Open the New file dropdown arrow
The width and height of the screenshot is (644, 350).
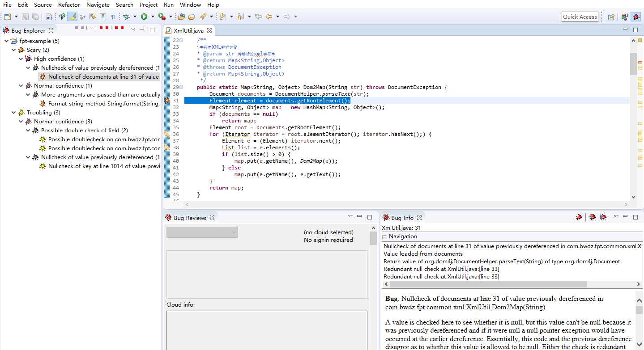16,17
